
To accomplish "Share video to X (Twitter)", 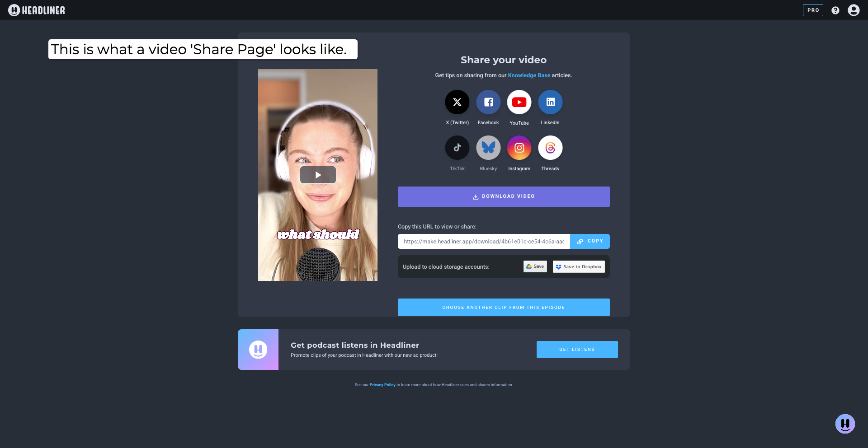I will tap(457, 102).
